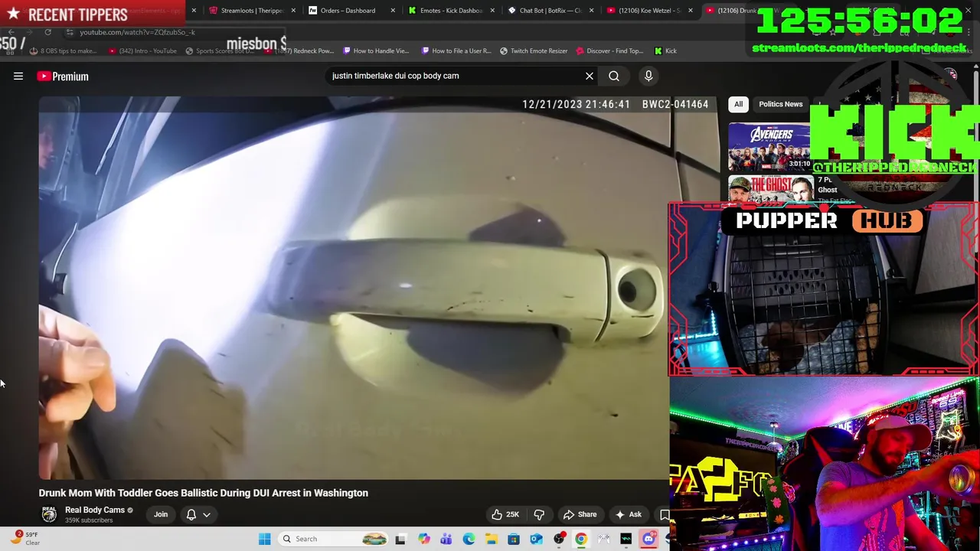Clear the YouTube search box text

(x=590, y=76)
